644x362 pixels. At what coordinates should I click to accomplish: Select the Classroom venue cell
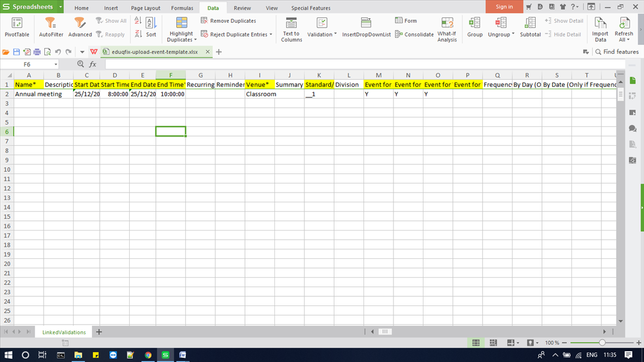[x=260, y=94]
